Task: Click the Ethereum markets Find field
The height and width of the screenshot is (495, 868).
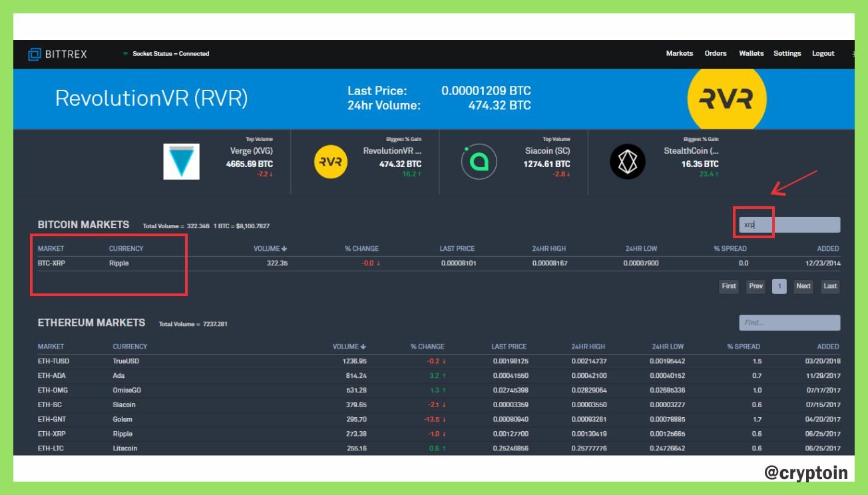Action: 789,323
